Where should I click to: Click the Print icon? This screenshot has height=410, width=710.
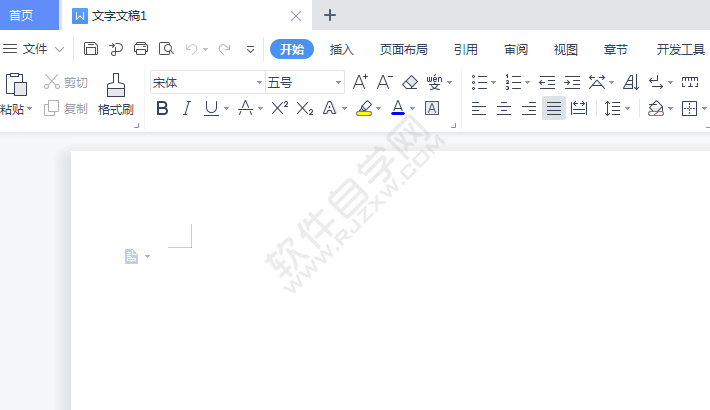pyautogui.click(x=141, y=48)
